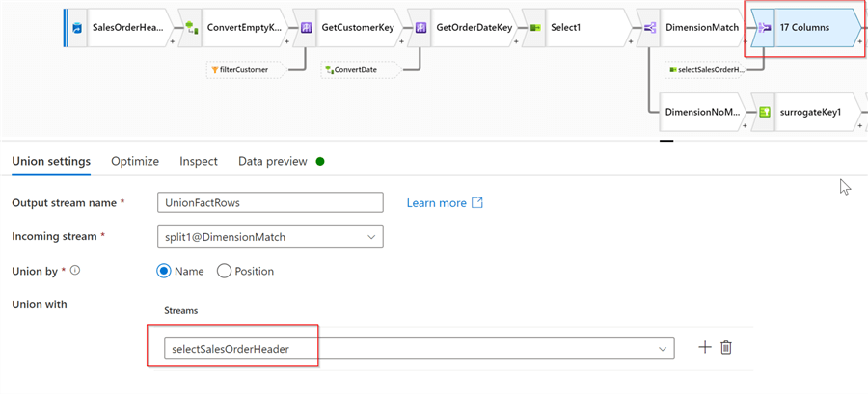Screen dimensions: 868x394
Task: Click plus under ConvertEmptyK node
Action: (286, 41)
